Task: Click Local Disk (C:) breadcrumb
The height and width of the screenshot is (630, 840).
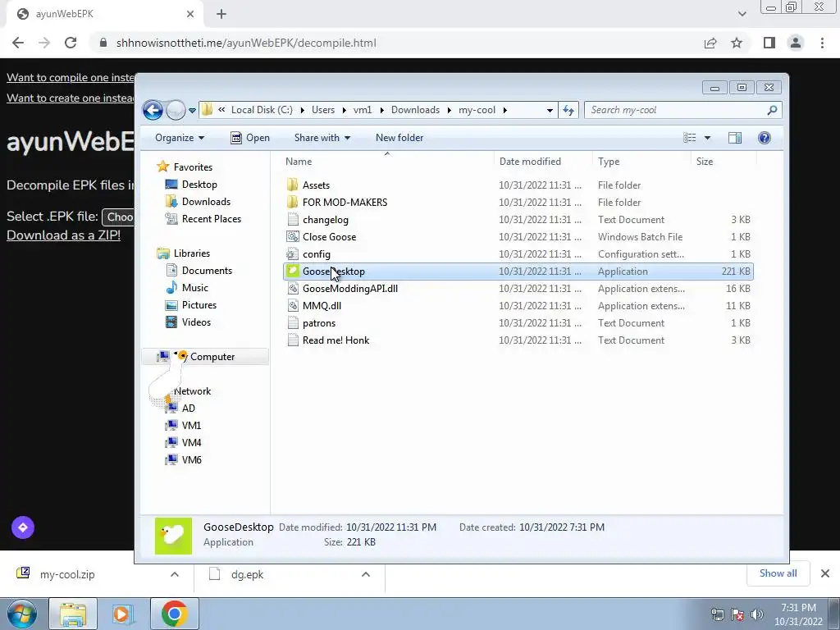Action: (262, 110)
